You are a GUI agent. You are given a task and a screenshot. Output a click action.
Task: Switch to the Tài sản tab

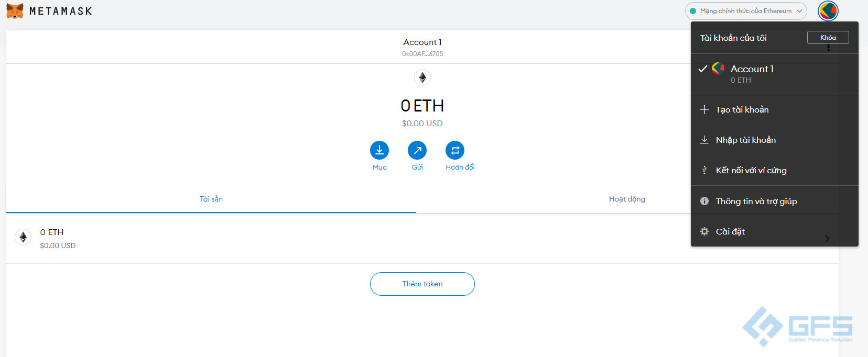(x=211, y=199)
